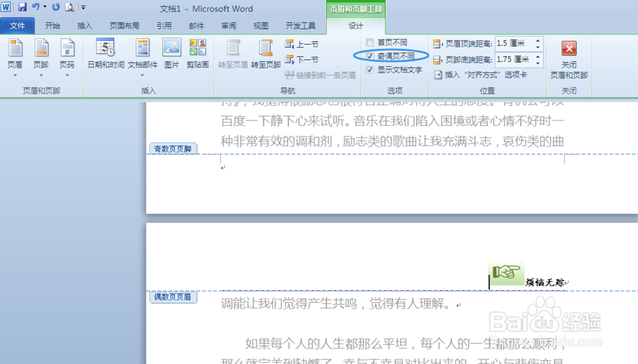Image resolution: width=638 pixels, height=364 pixels.
Task: Insert 剪贴画 clip art
Action: [198, 54]
